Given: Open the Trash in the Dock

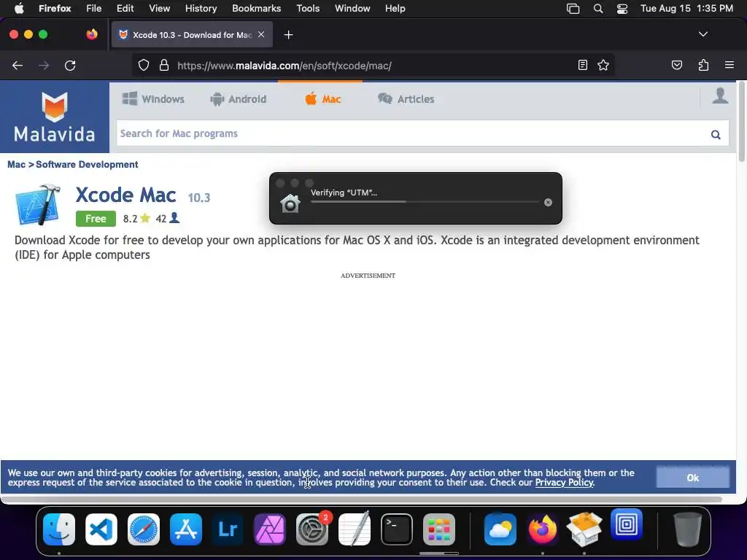Looking at the screenshot, I should pos(688,529).
